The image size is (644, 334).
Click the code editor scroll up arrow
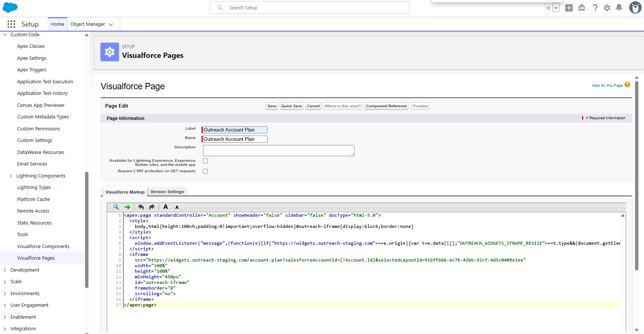point(623,216)
